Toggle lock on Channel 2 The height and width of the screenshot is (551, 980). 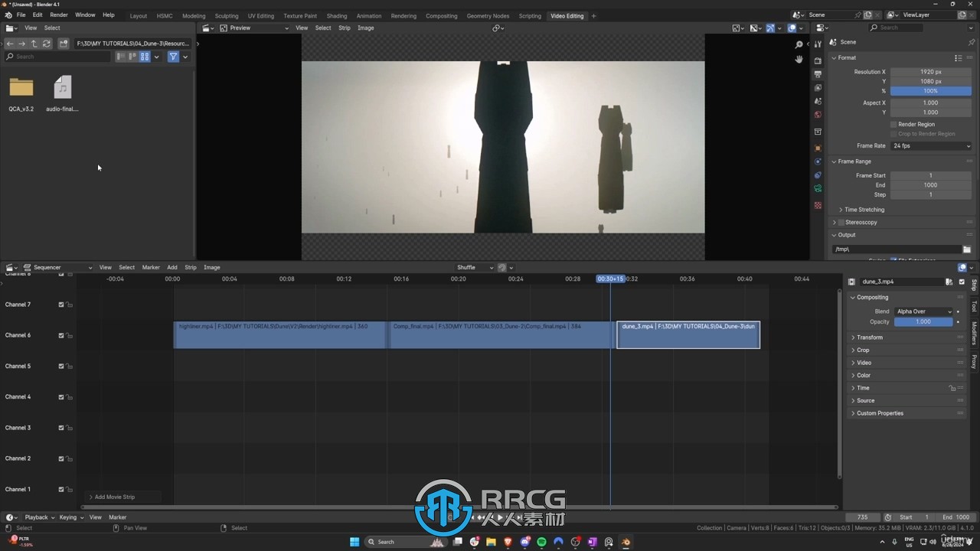pos(70,458)
